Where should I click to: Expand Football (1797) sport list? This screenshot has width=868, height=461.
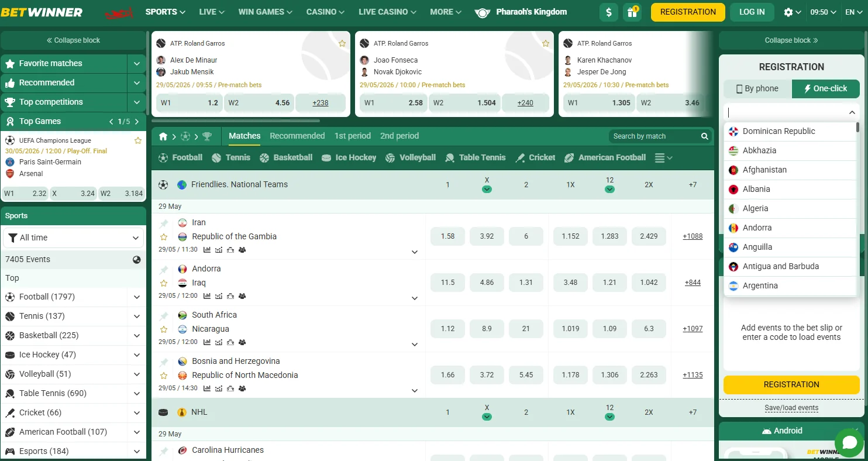coord(137,297)
